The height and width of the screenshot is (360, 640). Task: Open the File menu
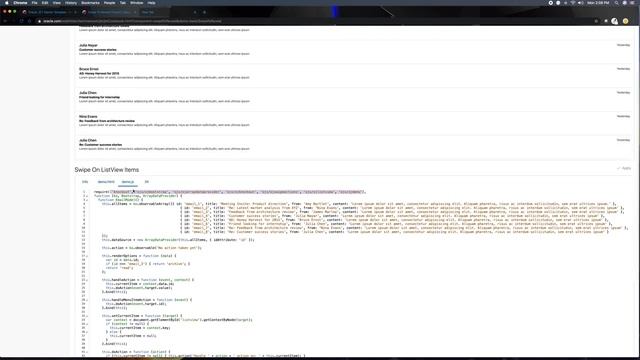click(x=34, y=3)
